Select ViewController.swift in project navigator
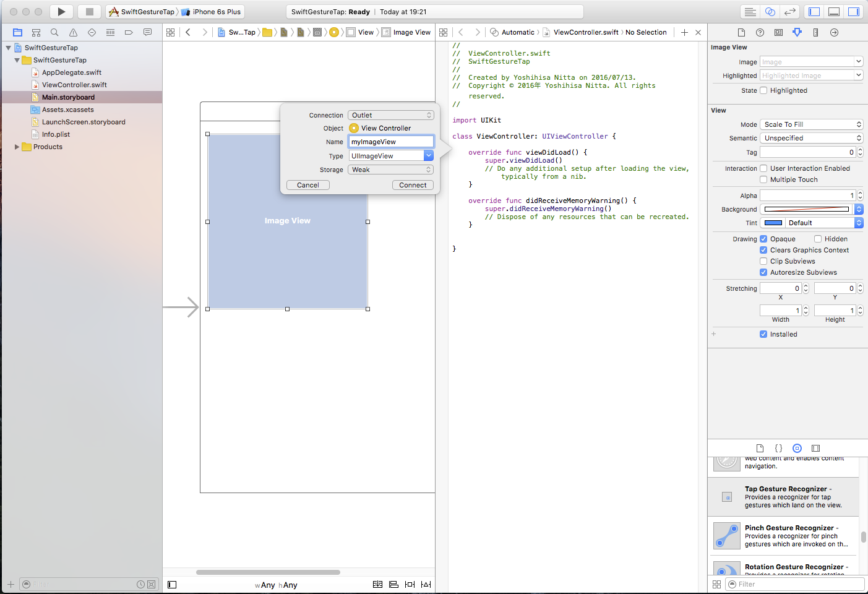 point(74,85)
